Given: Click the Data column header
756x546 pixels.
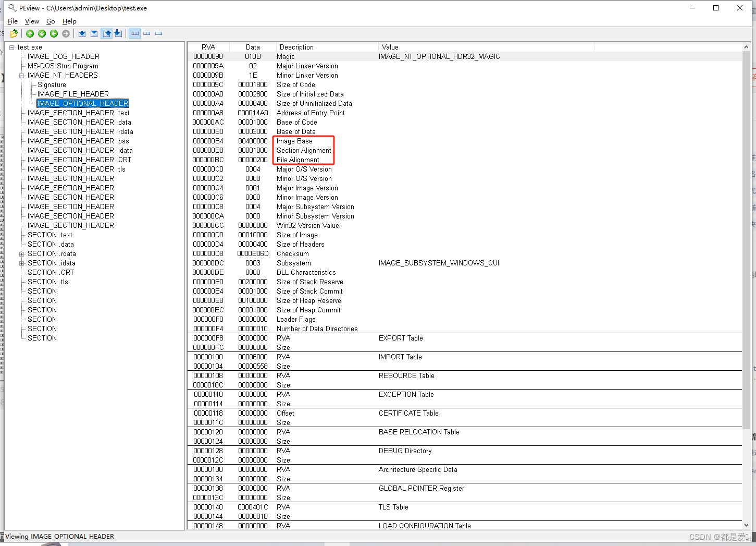Looking at the screenshot, I should click(253, 47).
